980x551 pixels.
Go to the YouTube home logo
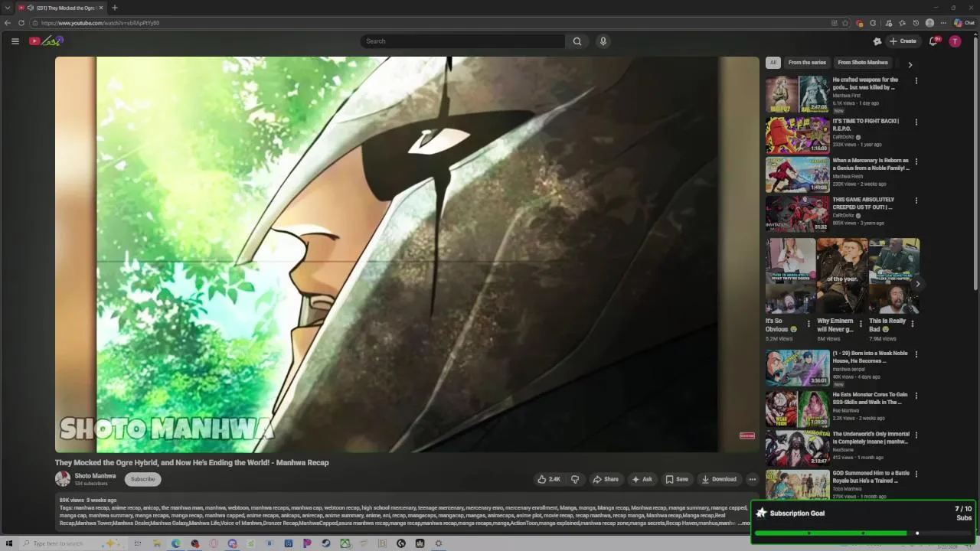point(46,41)
